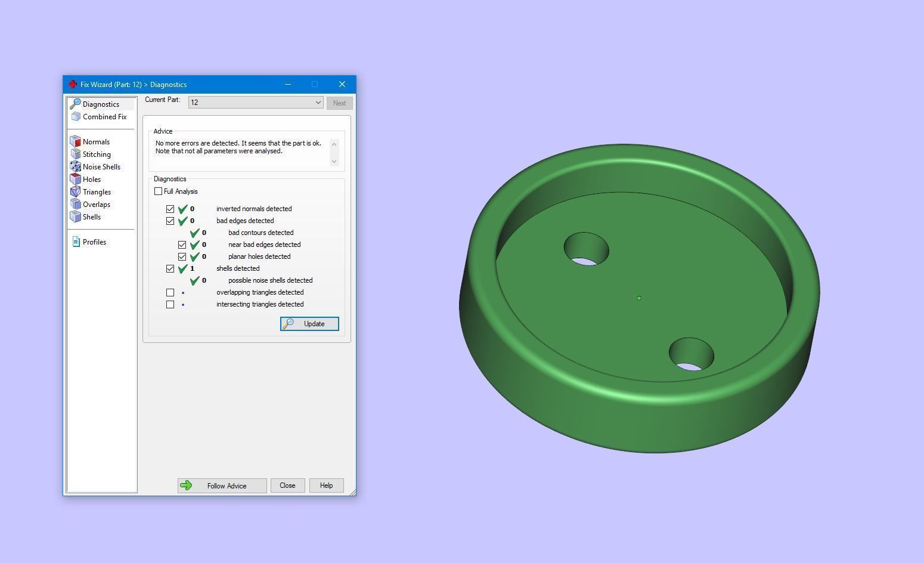Click the Profiles document icon
The height and width of the screenshot is (563, 924).
tap(76, 242)
